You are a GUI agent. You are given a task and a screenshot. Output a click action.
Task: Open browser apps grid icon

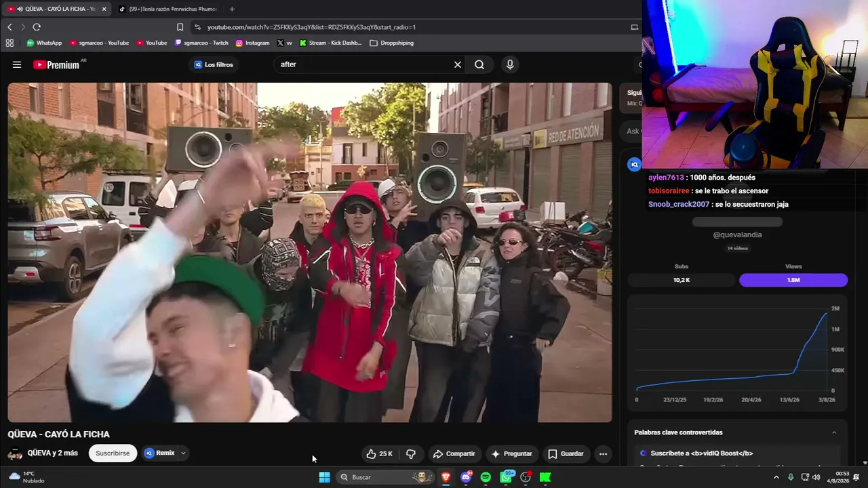tap(9, 43)
